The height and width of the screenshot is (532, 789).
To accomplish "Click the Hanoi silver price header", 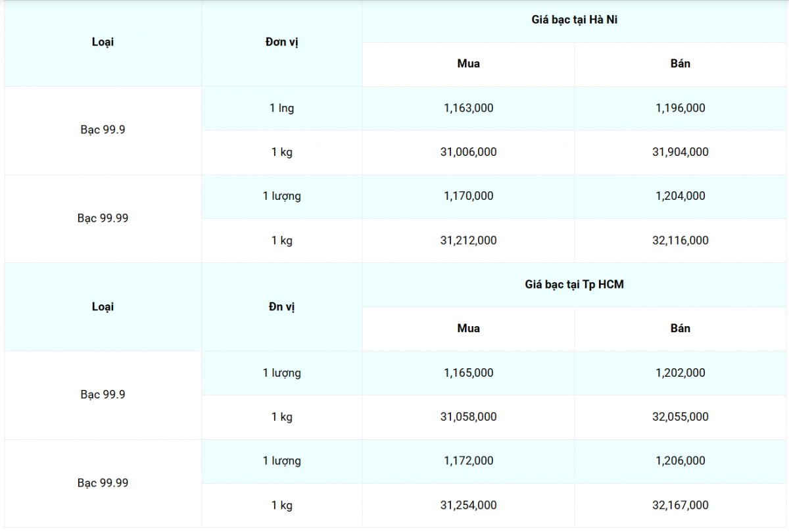I will coord(574,20).
